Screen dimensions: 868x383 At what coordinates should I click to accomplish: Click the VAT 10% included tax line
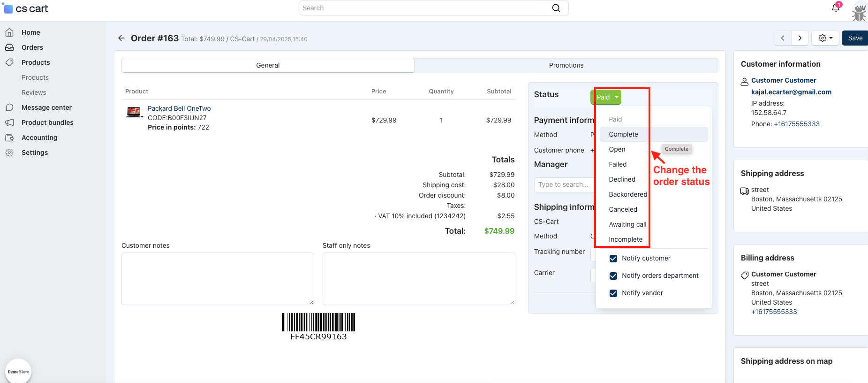[x=420, y=216]
